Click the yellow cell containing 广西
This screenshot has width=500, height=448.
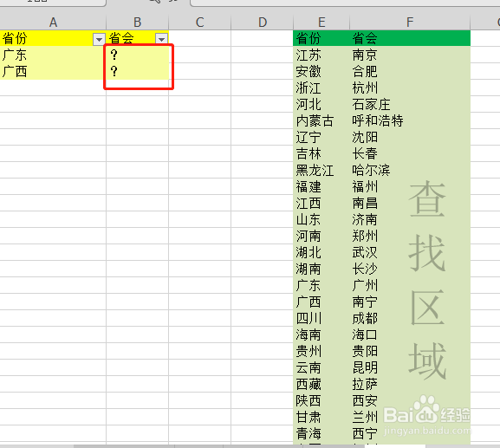(53, 71)
